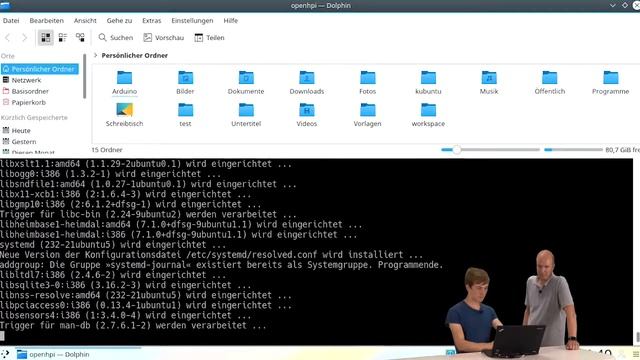This screenshot has height=360, width=640.
Task: Open the Bearbeiten menu
Action: click(47, 20)
